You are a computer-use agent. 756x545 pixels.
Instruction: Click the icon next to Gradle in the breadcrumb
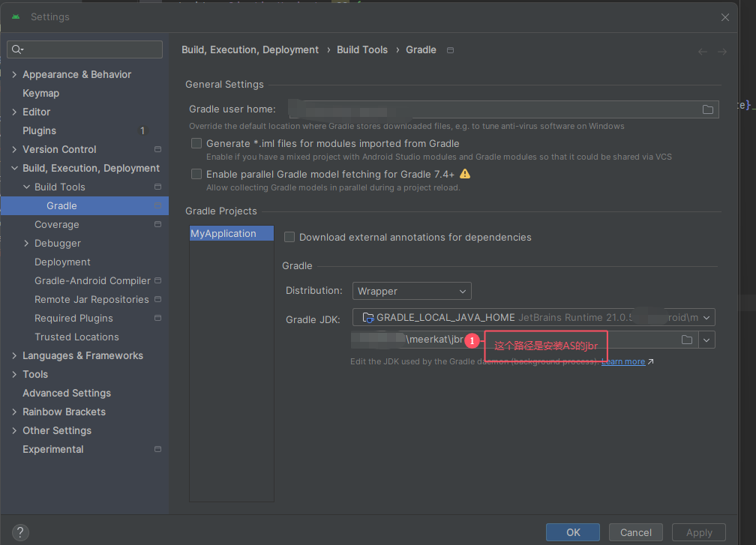tap(450, 49)
